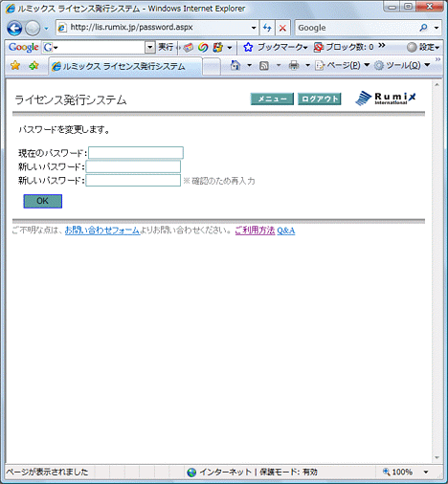Select the ルミックス ライセンス発行システム tab
The width and height of the screenshot is (448, 484).
coord(125,66)
